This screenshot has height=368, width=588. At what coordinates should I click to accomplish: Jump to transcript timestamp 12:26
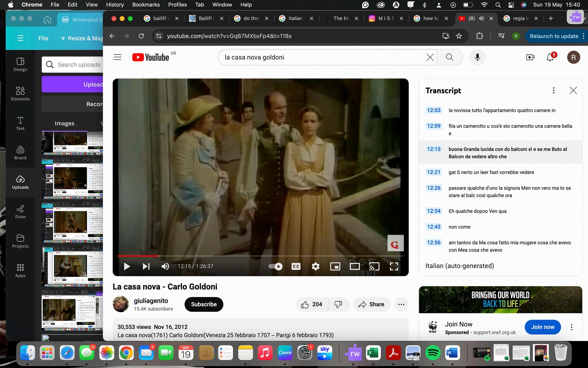click(434, 188)
